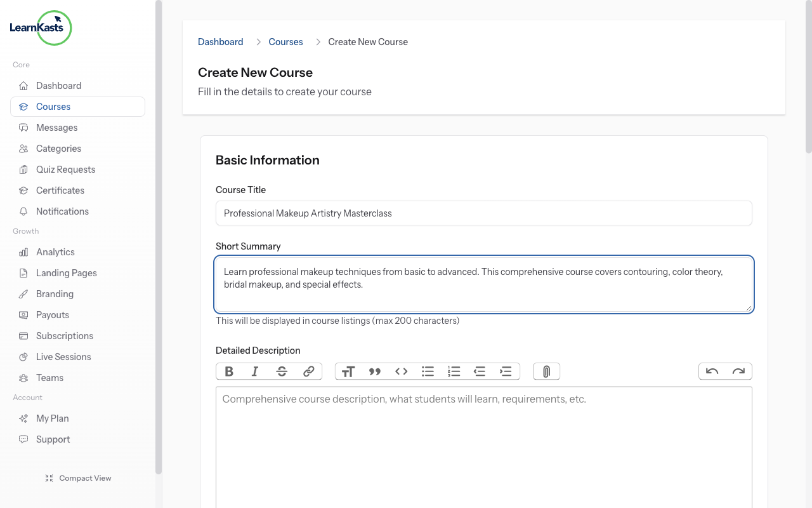
Task: Increase indent level in editor
Action: click(x=506, y=371)
